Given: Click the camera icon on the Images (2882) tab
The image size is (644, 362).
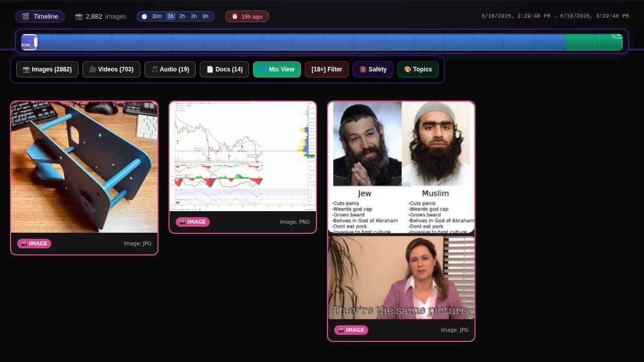Looking at the screenshot, I should click(26, 69).
